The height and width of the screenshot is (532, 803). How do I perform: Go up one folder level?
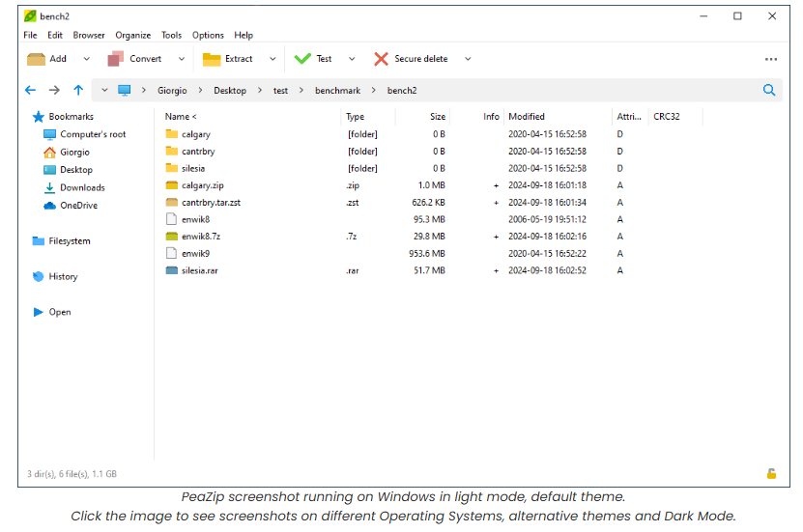point(78,91)
